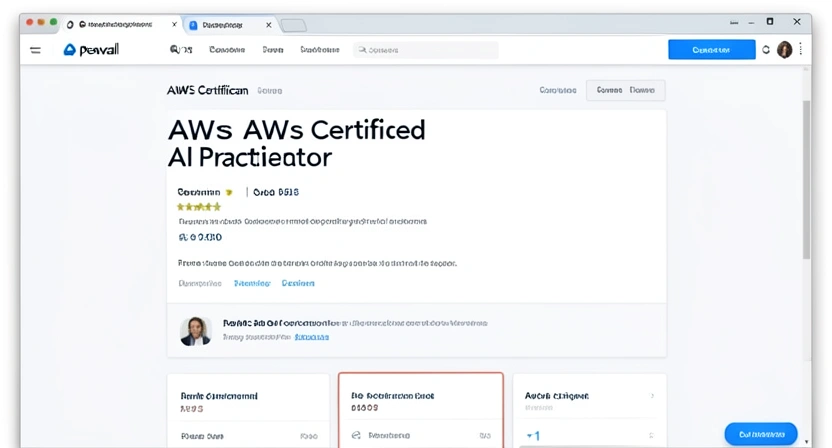Click the 'AWs AWs Certificed AI Practieator' title

point(297,143)
